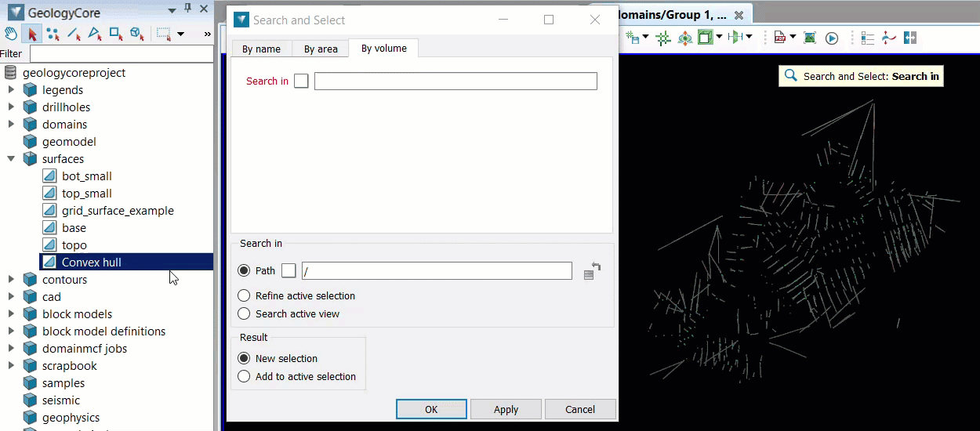
Task: Expand the drillholes container
Action: (11, 107)
